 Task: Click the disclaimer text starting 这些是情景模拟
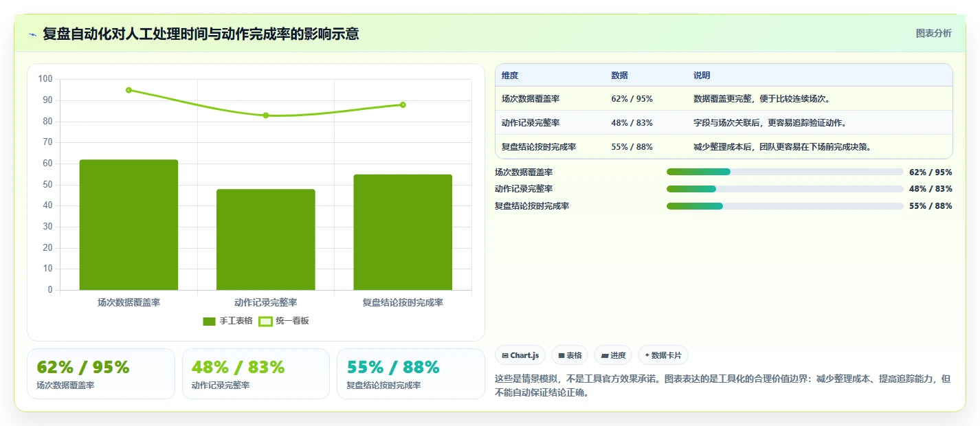click(x=723, y=386)
